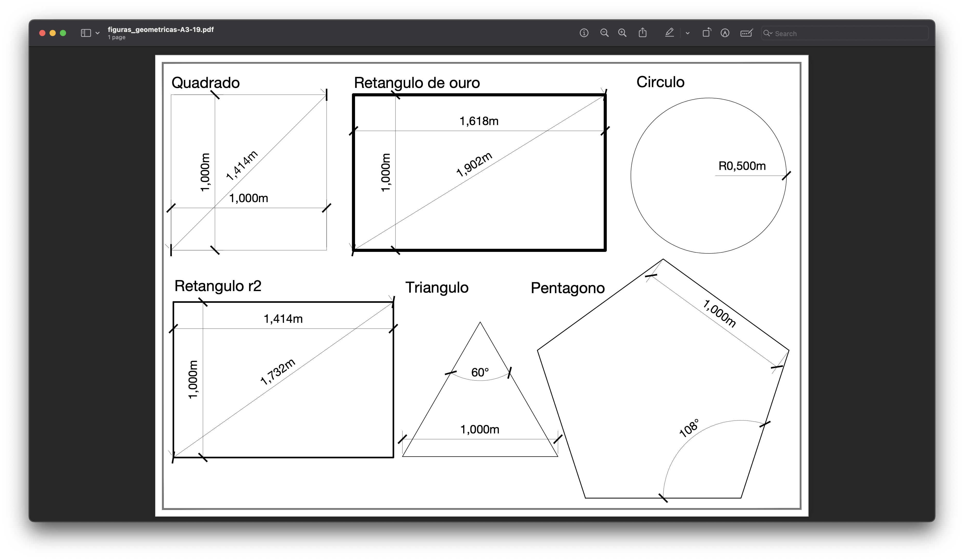
Task: Click the green full screen button
Action: (63, 33)
